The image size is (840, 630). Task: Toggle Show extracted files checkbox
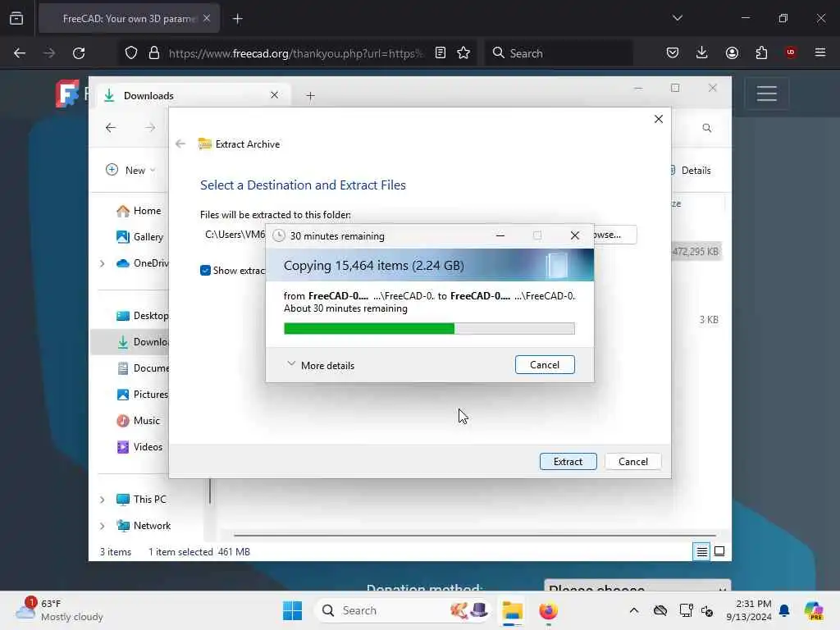pos(205,270)
